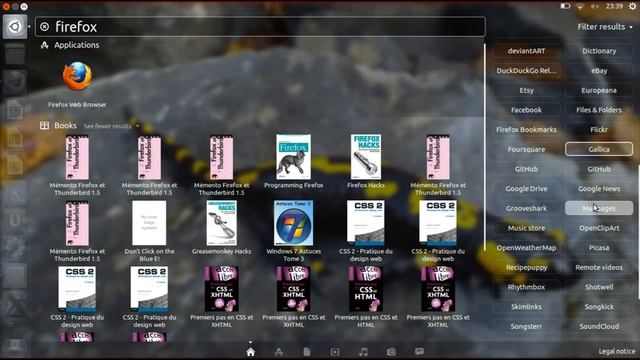
Task: Click the Ubuntu Dash launcher button
Action: pyautogui.click(x=15, y=27)
